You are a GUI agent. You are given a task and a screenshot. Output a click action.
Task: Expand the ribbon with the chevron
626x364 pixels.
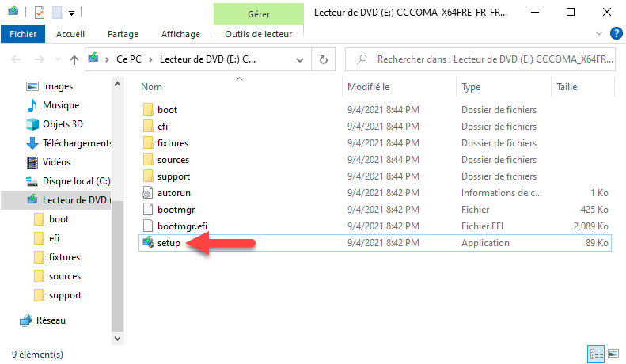[599, 33]
